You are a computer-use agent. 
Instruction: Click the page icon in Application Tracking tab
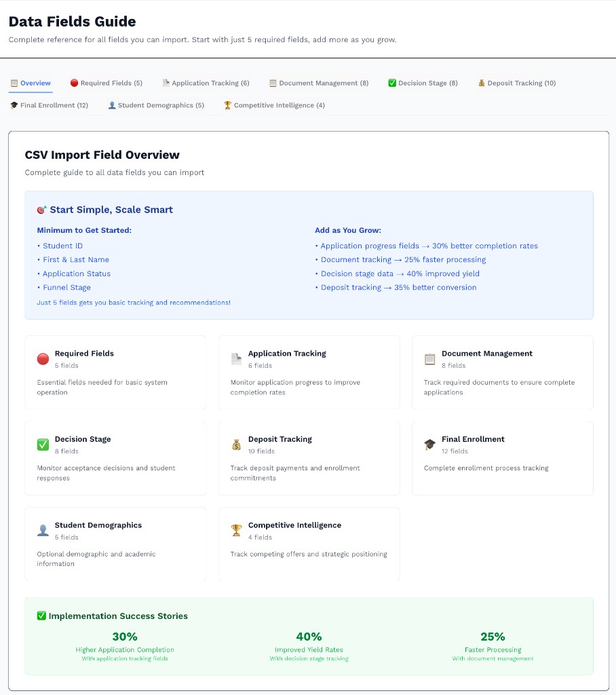point(166,83)
